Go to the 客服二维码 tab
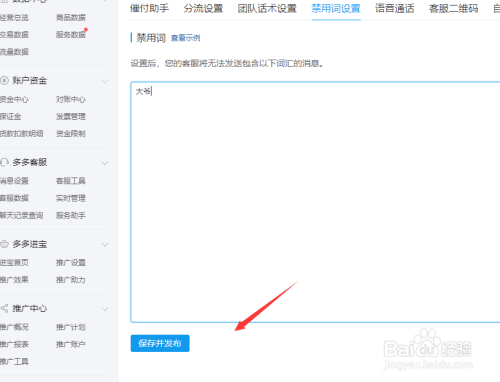Viewport: 500px width, 382px height. [454, 8]
